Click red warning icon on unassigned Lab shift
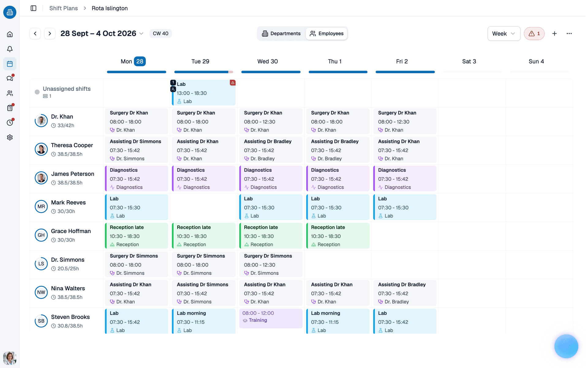 (x=233, y=83)
